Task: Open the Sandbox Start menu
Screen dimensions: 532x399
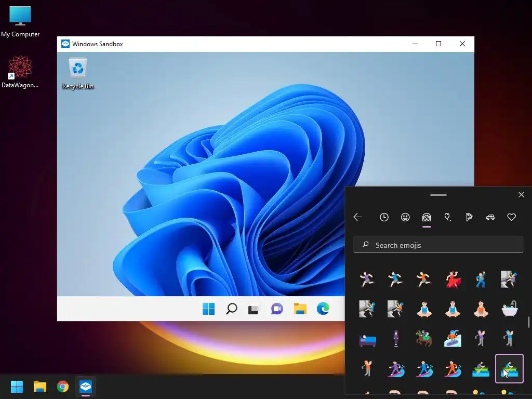Action: tap(209, 309)
